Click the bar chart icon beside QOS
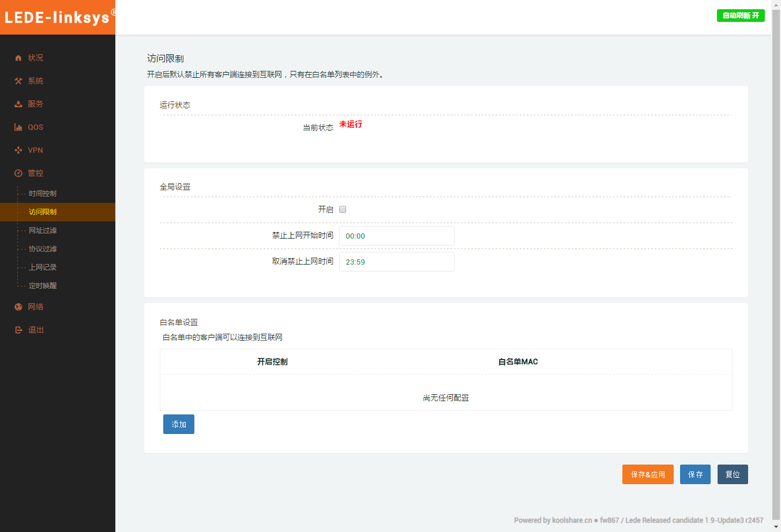The height and width of the screenshot is (532, 781). 18,127
